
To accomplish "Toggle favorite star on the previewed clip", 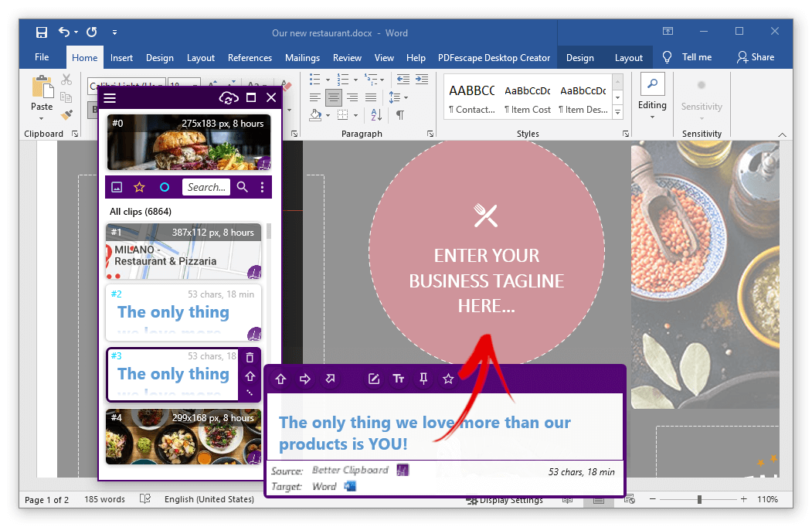I will (x=448, y=379).
